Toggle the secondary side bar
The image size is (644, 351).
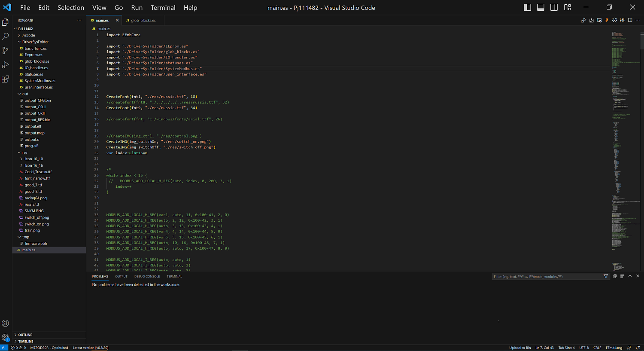click(x=554, y=7)
